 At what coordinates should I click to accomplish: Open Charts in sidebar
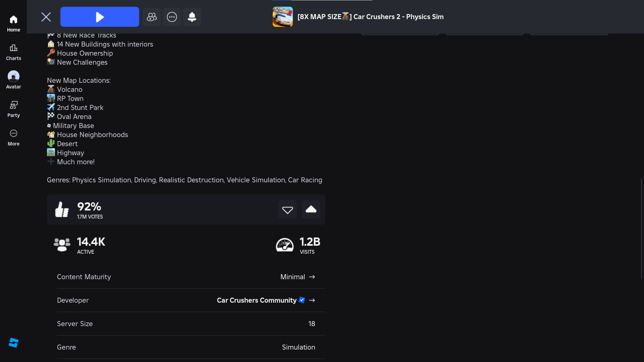coord(13,52)
